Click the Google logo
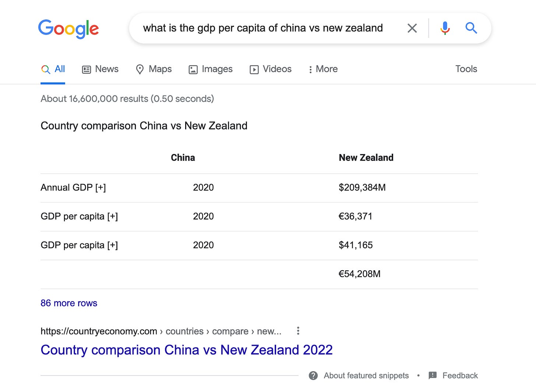Viewport: 536px width, 392px height. (x=68, y=28)
